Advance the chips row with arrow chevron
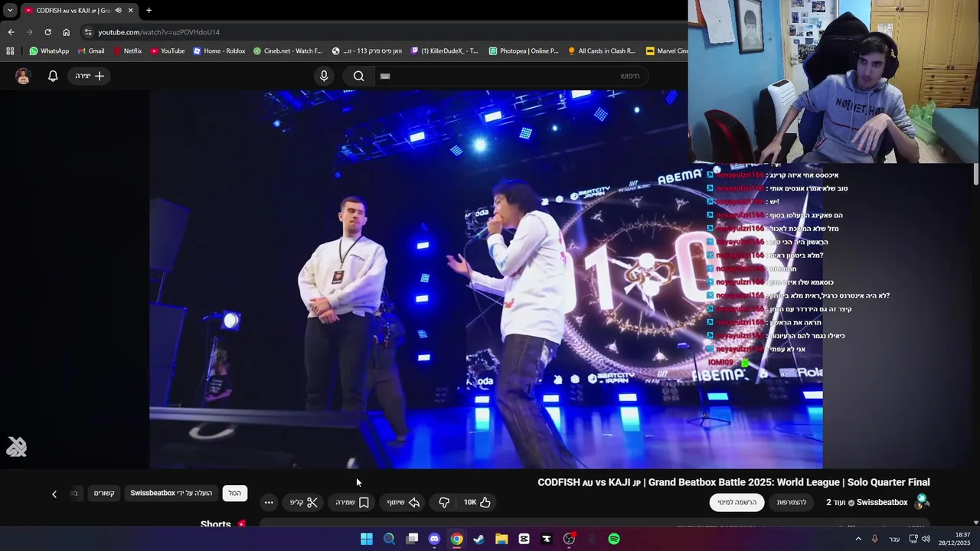The width and height of the screenshot is (980, 551). pyautogui.click(x=54, y=494)
